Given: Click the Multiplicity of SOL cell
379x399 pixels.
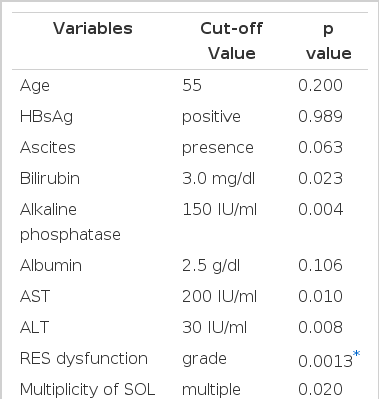Looking at the screenshot, I should point(87,389).
